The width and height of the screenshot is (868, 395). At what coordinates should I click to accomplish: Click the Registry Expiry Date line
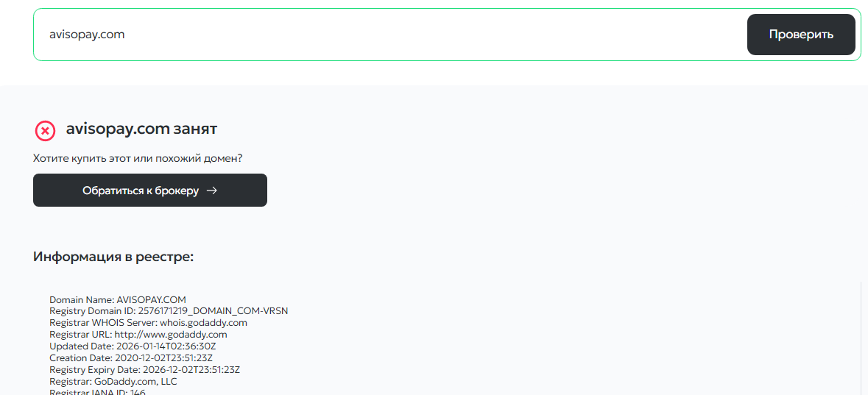(144, 369)
